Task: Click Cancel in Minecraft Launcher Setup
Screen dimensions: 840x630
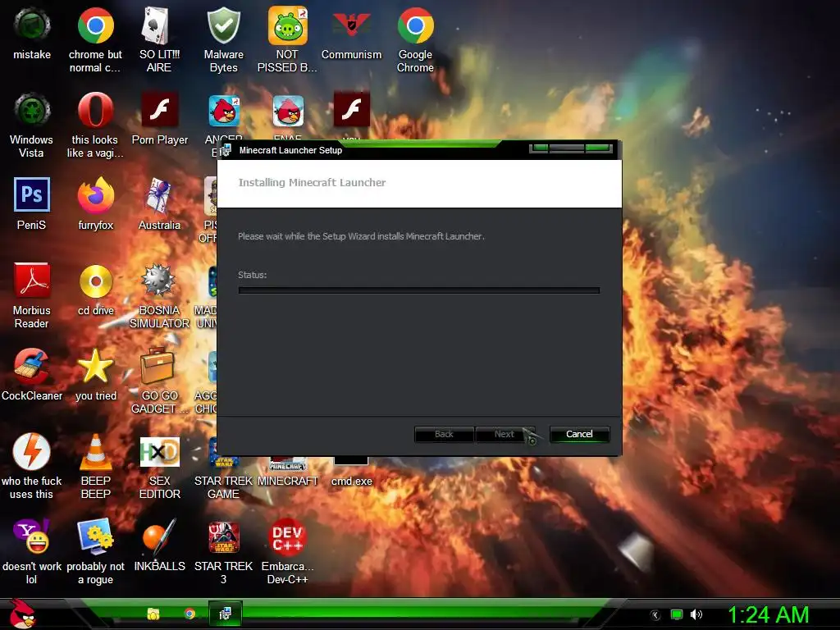Action: pos(579,434)
